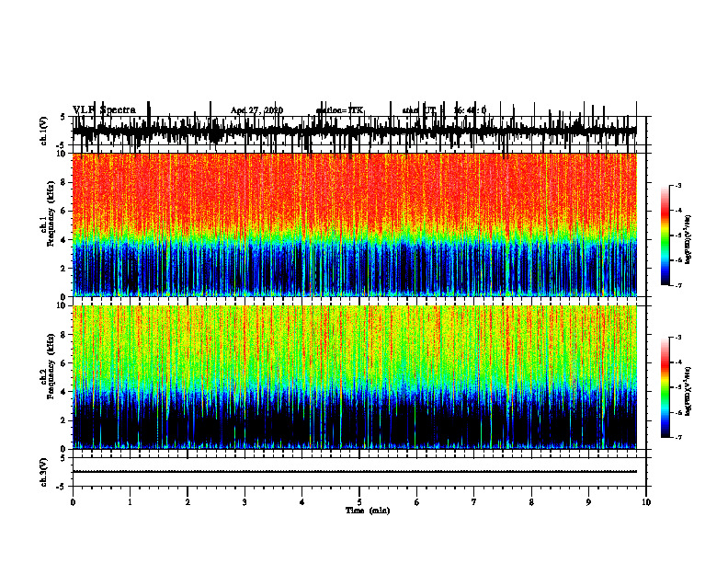Click the "7" tick on time axis
The image size is (728, 563).
474,502
